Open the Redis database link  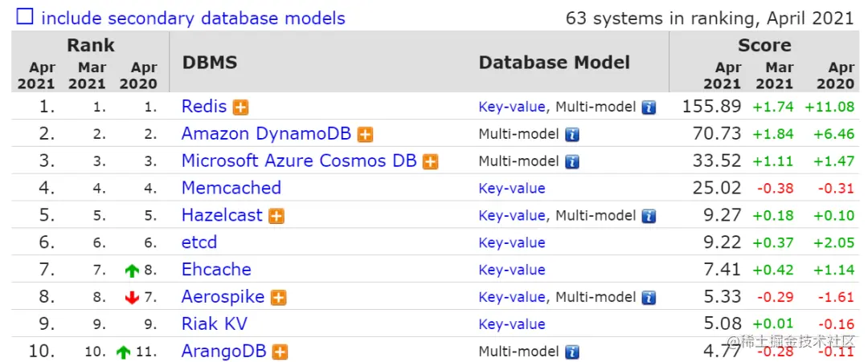tap(204, 106)
